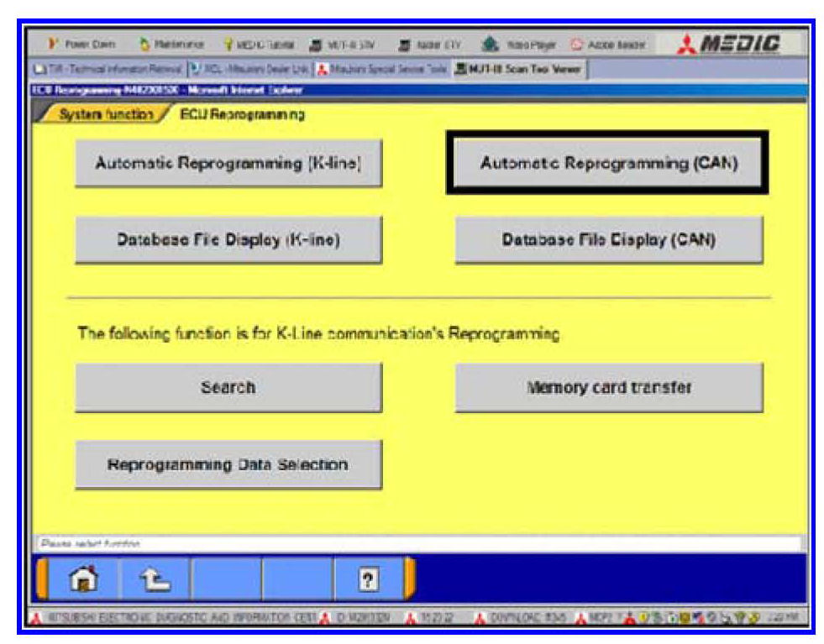The width and height of the screenshot is (824, 644).
Task: Click Automatic Reprogramming (K-line) button
Action: click(x=228, y=163)
